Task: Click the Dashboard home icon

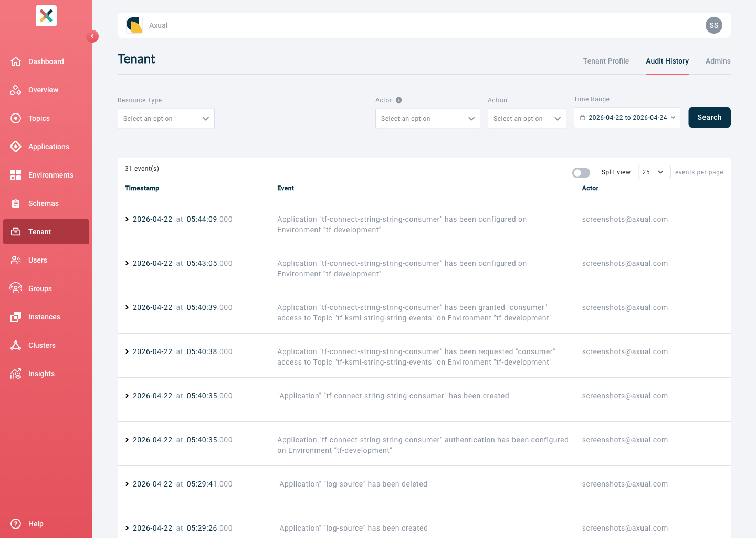Action: pyautogui.click(x=16, y=61)
